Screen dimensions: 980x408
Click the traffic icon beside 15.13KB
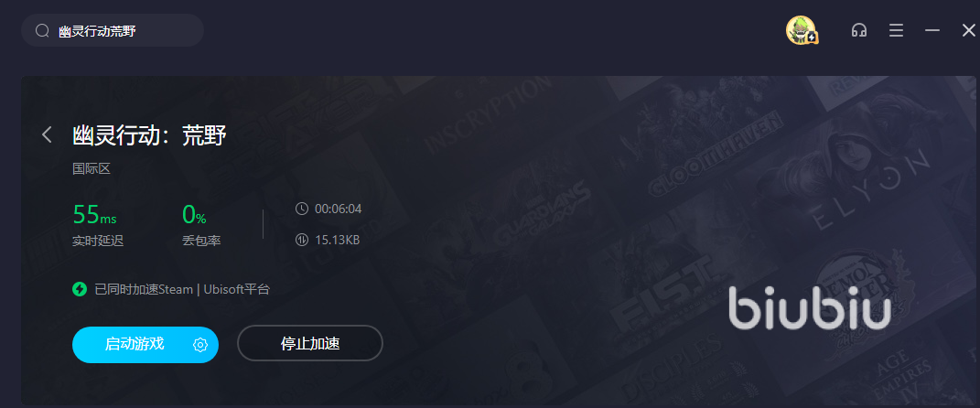(301, 240)
